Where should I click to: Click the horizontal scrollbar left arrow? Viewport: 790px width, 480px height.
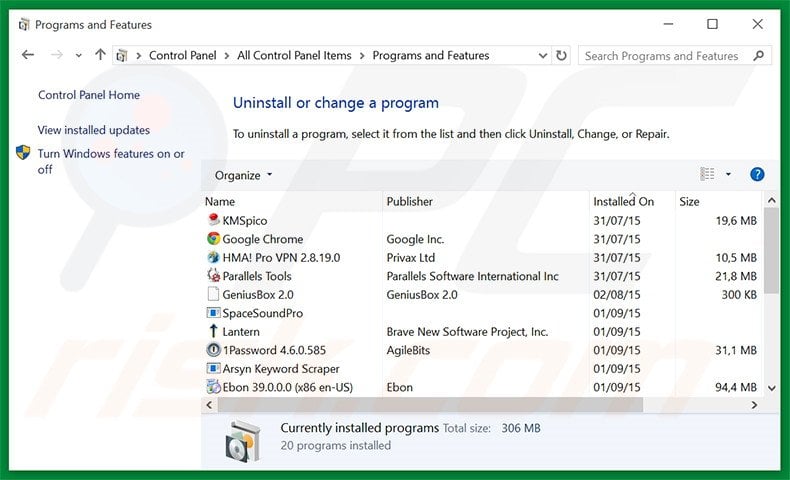click(x=209, y=404)
